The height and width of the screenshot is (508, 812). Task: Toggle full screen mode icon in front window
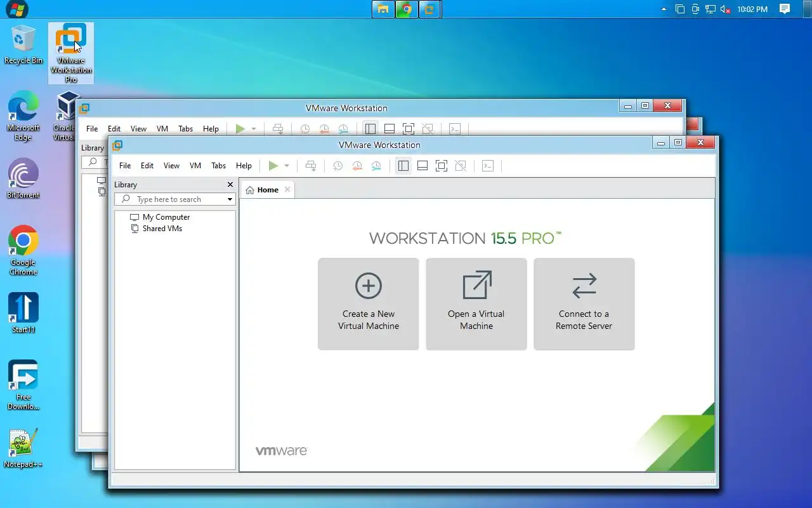coord(442,166)
